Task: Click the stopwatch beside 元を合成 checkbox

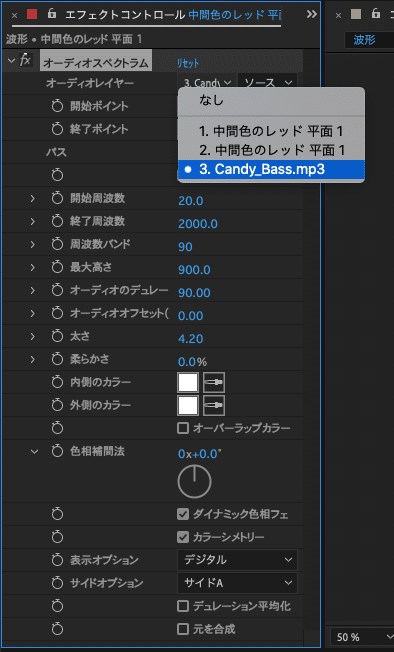Action: coord(57,629)
